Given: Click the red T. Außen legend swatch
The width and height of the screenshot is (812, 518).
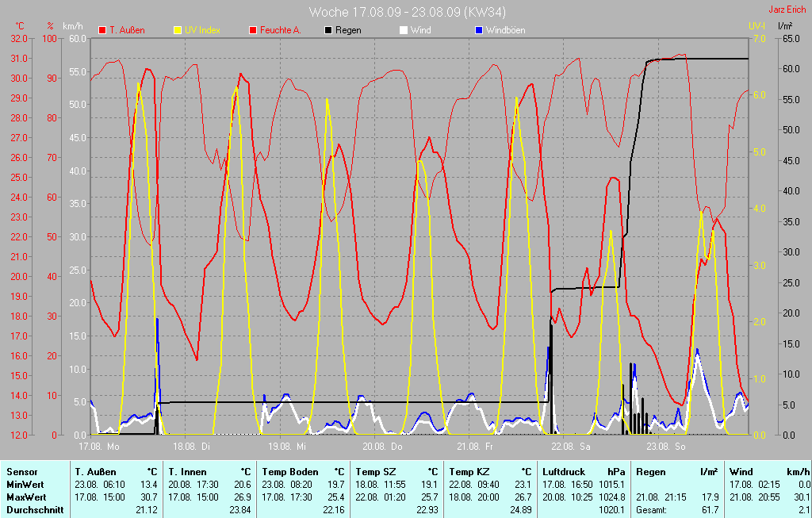Looking at the screenshot, I should tap(102, 30).
